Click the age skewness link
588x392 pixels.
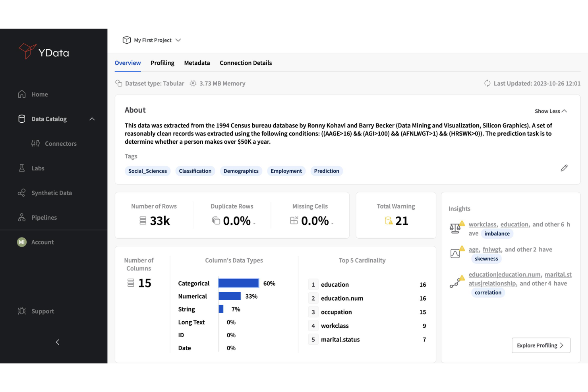(473, 249)
